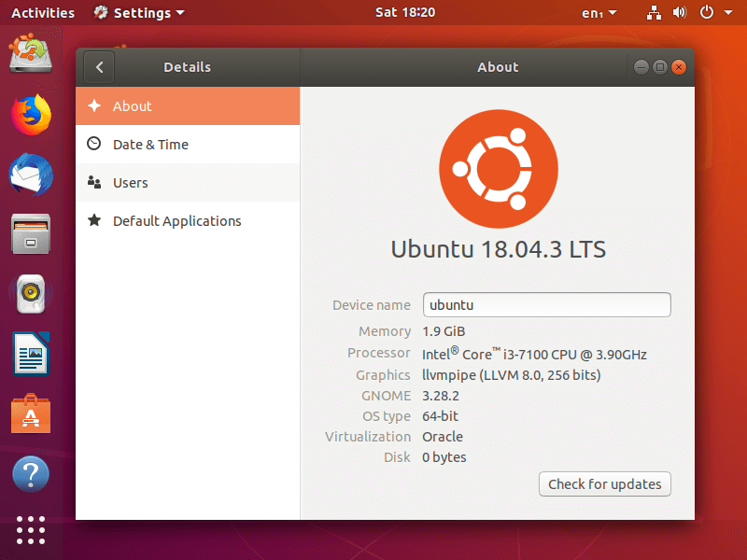Viewport: 747px width, 560px height.
Task: Open Ubuntu Software shopping bag icon
Action: coord(31,413)
